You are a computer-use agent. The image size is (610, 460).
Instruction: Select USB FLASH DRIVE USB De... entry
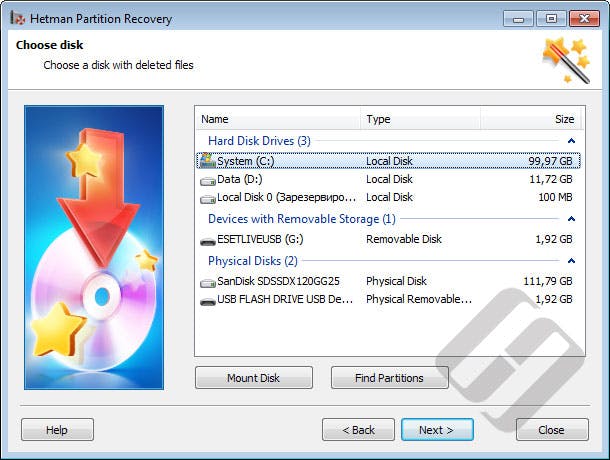point(285,299)
